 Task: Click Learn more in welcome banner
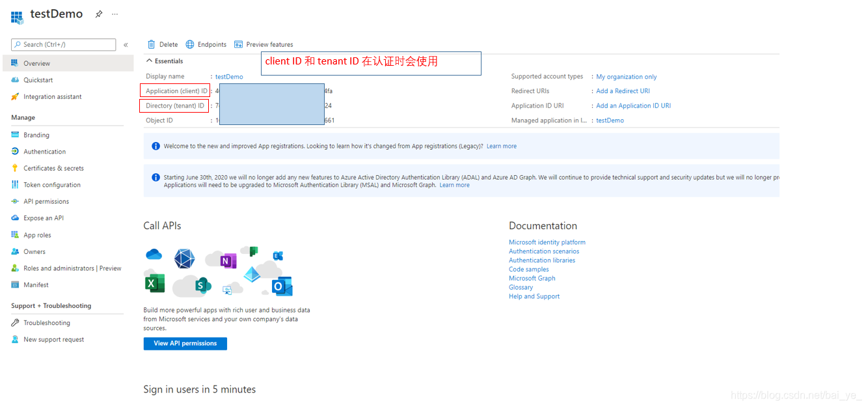(x=502, y=147)
